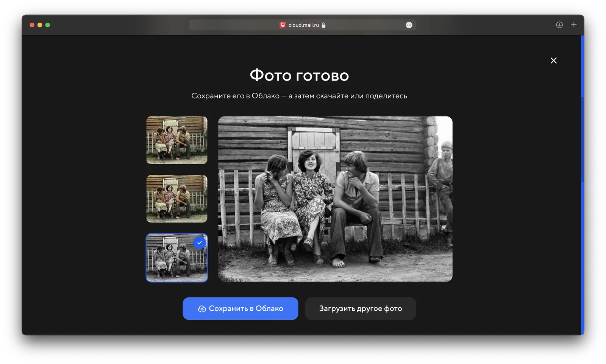Click the blue checkmark badge on the selected thumbnail
Screen dimensions: 606x364
(x=200, y=243)
